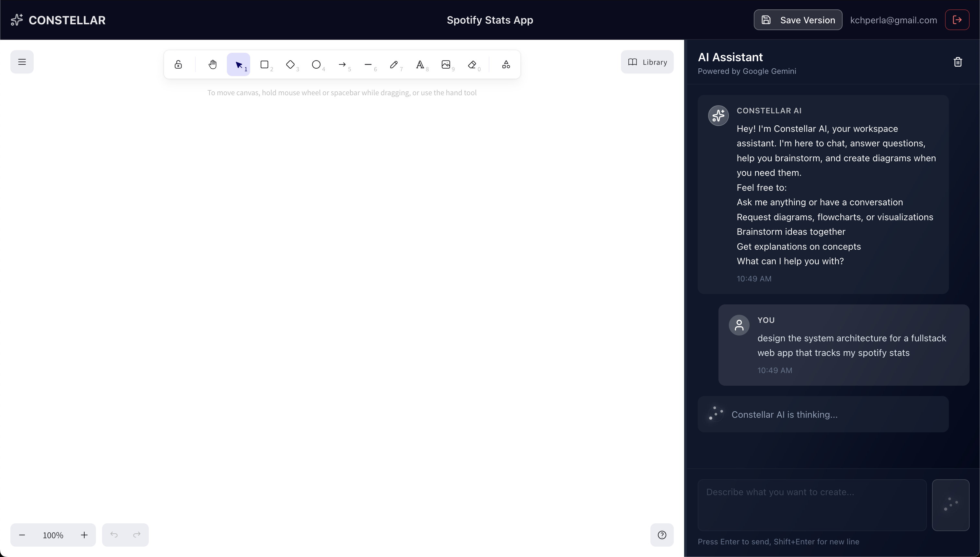Open the Library panel
Screen dimensions: 980x557
[x=647, y=62]
